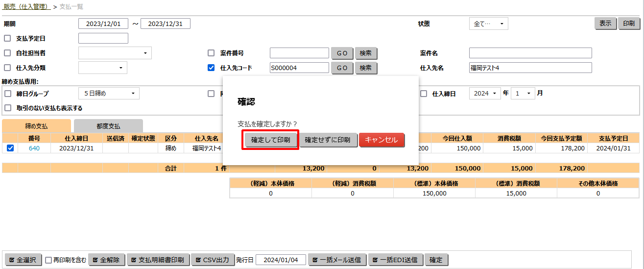Uncheck the 仕入先コード checkbox

point(211,68)
